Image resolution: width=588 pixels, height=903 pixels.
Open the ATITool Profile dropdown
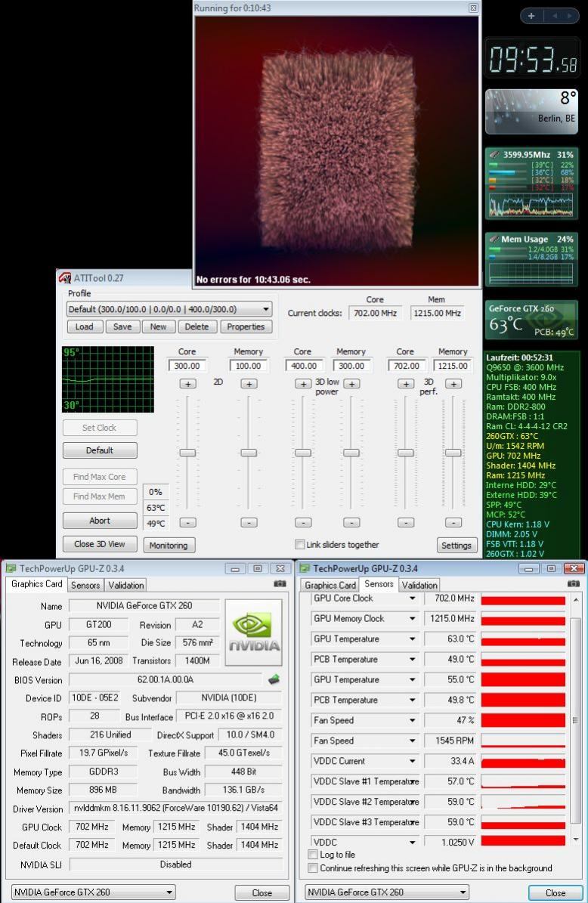point(169,309)
